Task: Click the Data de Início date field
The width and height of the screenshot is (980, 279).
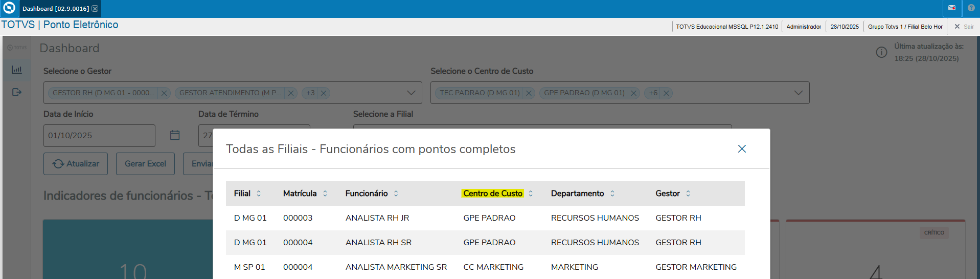Action: (x=99, y=136)
